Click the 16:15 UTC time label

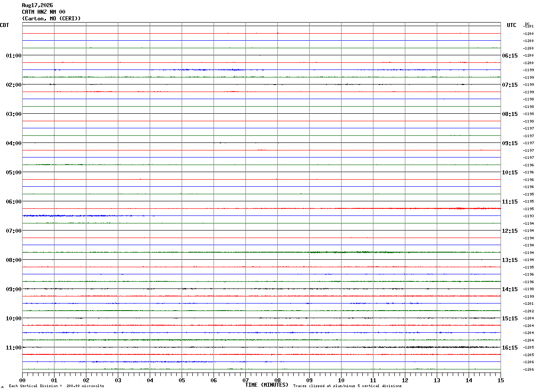[x=509, y=348]
